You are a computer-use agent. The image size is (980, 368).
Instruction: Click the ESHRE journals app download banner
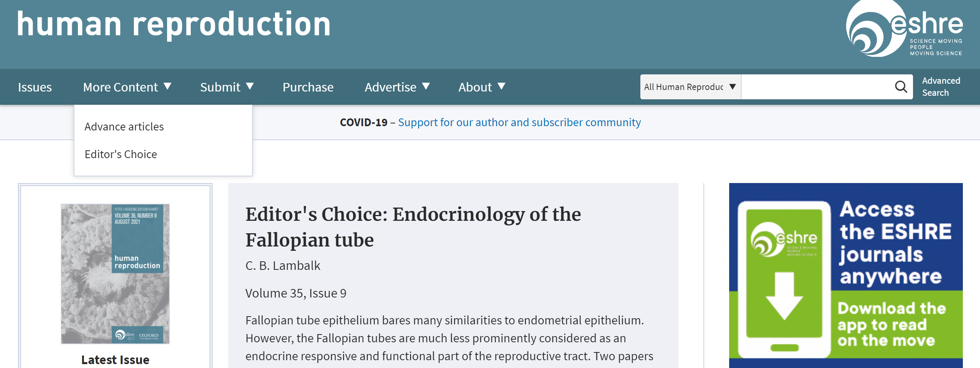(x=846, y=275)
